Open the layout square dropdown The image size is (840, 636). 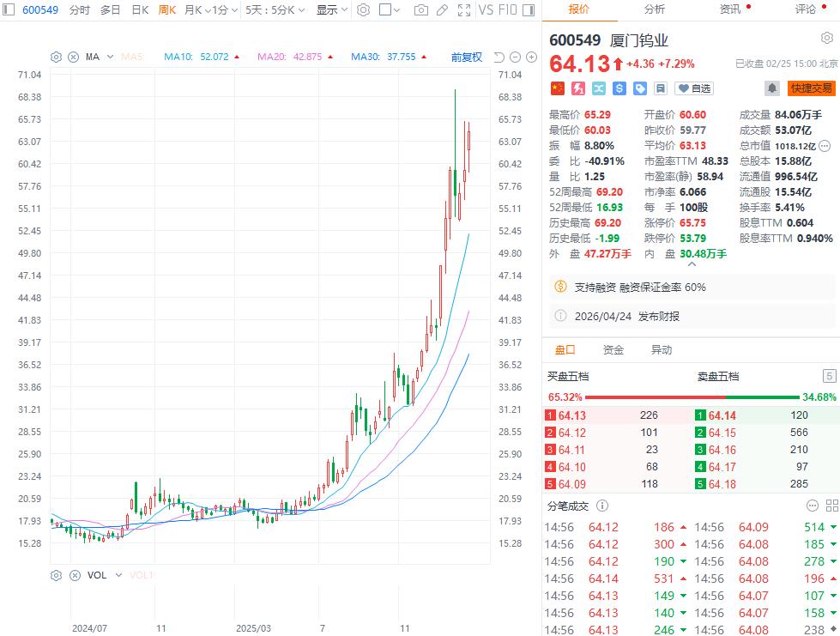click(x=390, y=9)
